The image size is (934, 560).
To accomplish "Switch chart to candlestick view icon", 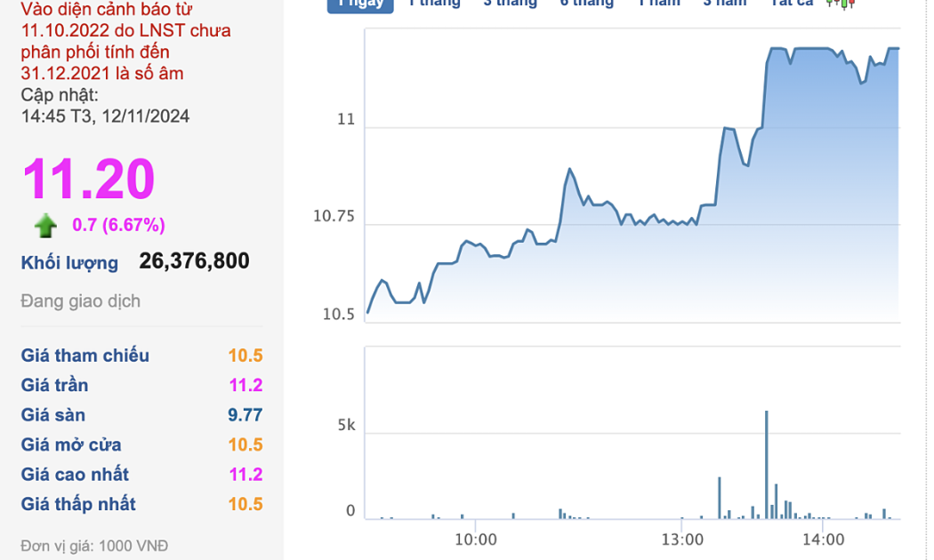I will pos(840,3).
